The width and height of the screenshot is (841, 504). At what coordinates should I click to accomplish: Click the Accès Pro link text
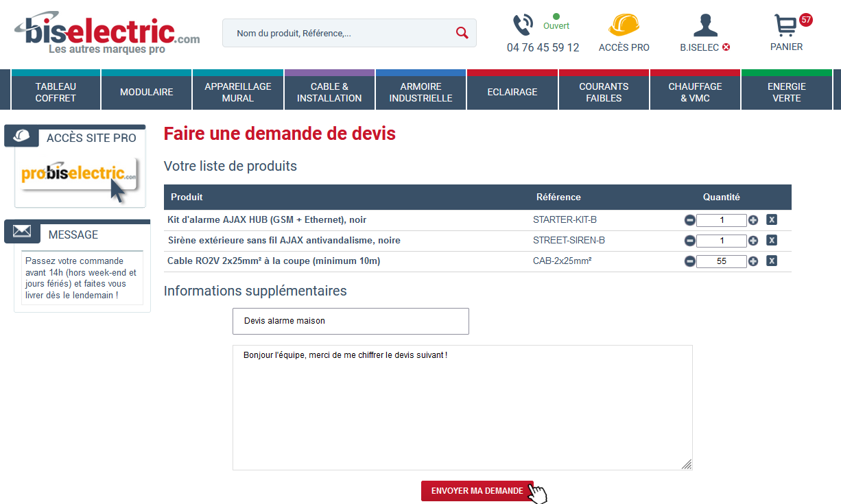(x=624, y=47)
